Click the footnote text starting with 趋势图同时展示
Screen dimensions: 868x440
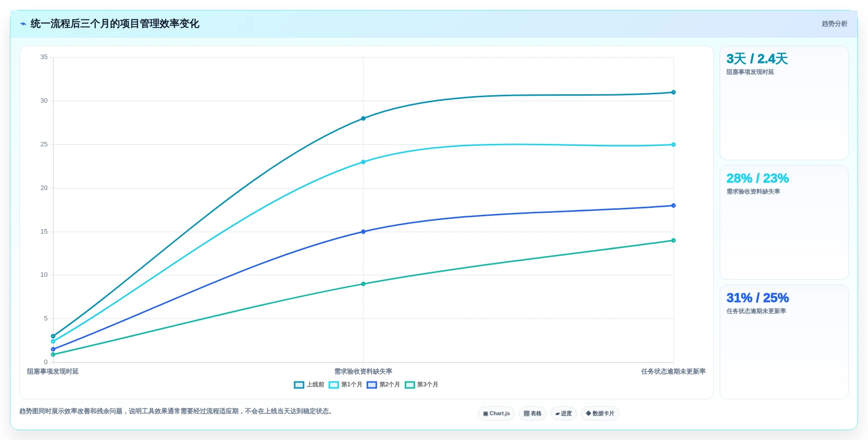pos(176,411)
